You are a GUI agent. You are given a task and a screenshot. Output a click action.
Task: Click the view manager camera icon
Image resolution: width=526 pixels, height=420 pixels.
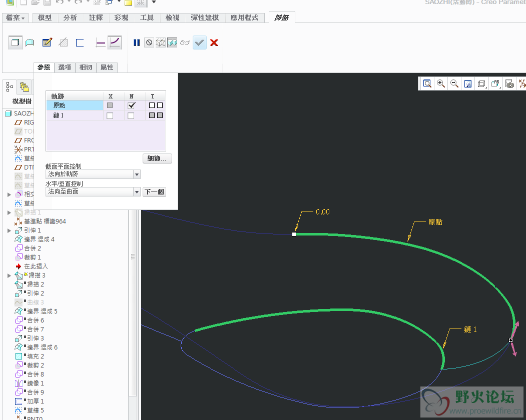coord(509,83)
